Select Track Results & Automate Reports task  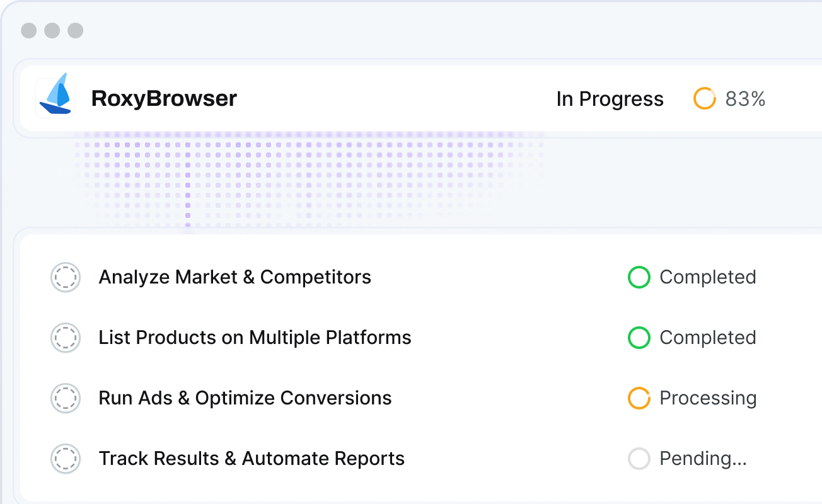click(252, 459)
